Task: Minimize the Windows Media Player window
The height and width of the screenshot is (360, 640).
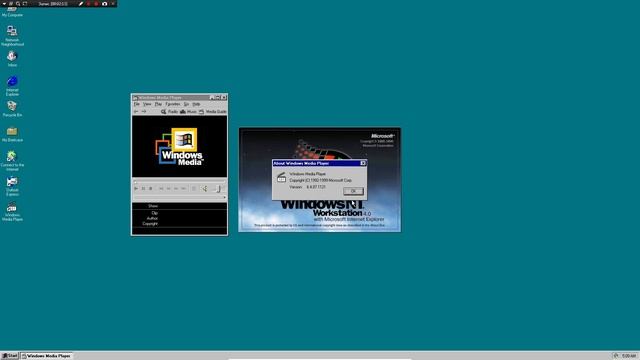Action: (212, 98)
